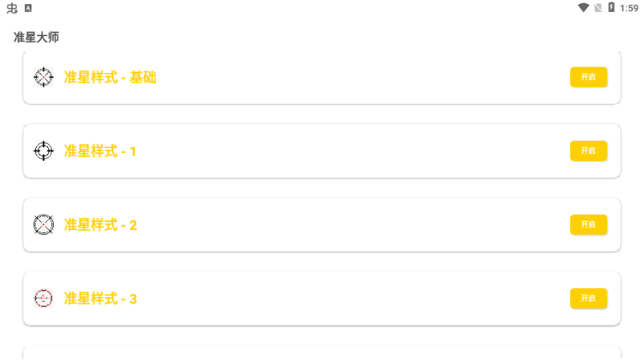Click the 1:59 clock in status bar
The image size is (644, 362).
[x=629, y=8]
